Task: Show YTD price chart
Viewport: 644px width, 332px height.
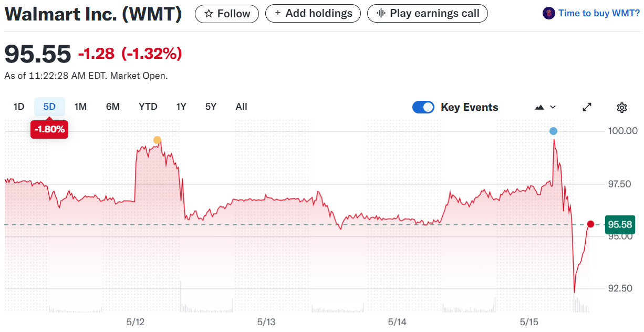Action: point(148,107)
